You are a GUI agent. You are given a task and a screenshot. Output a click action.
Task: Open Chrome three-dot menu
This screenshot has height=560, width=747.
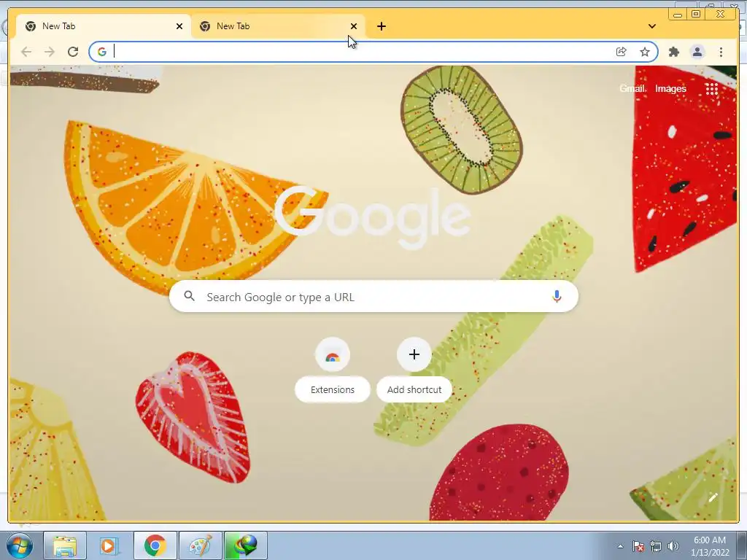pos(721,52)
